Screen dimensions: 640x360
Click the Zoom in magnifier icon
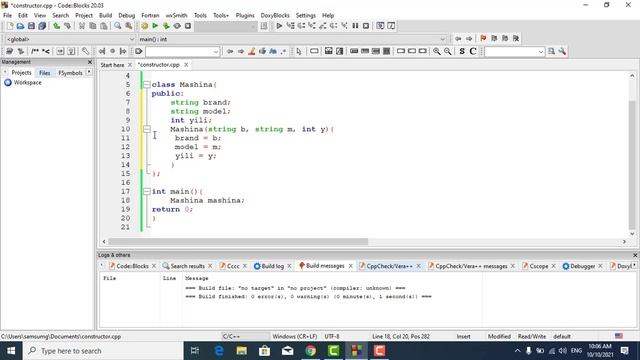click(x=437, y=51)
